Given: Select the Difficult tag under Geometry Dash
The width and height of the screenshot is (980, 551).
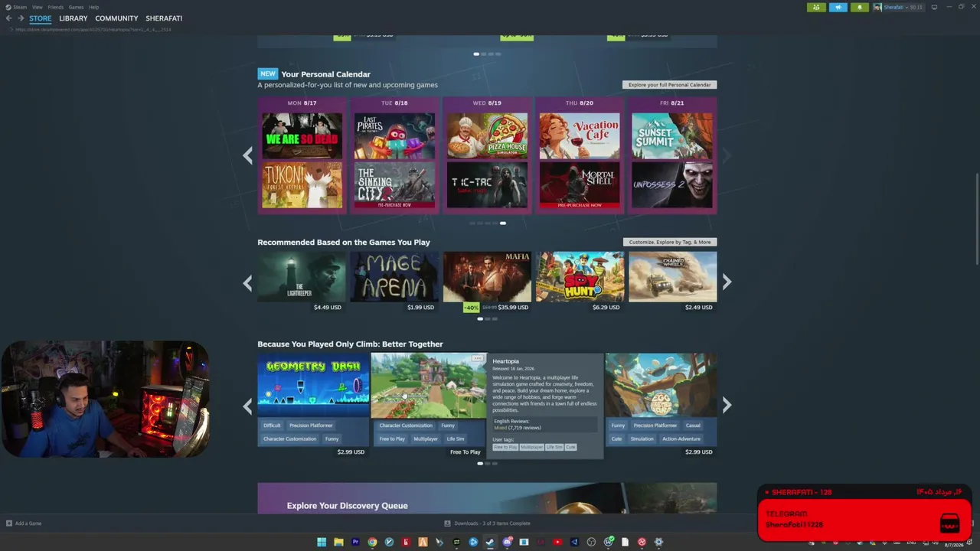Looking at the screenshot, I should pos(272,425).
